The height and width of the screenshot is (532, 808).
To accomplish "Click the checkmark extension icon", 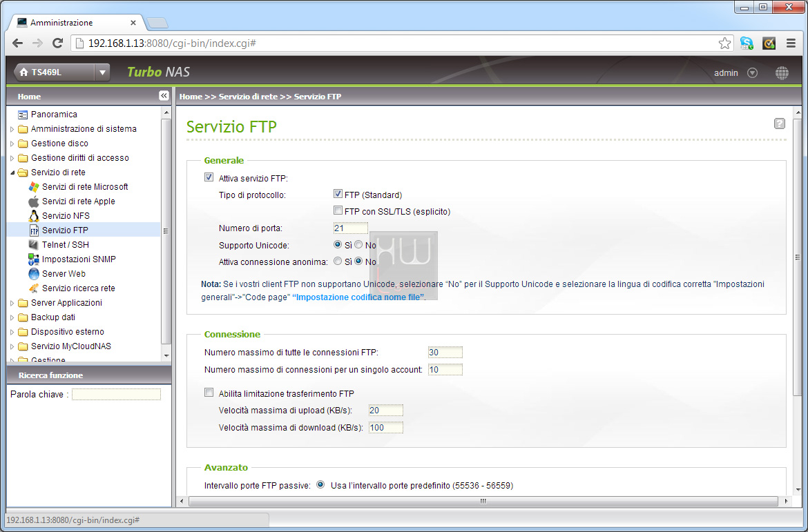I will pos(769,43).
